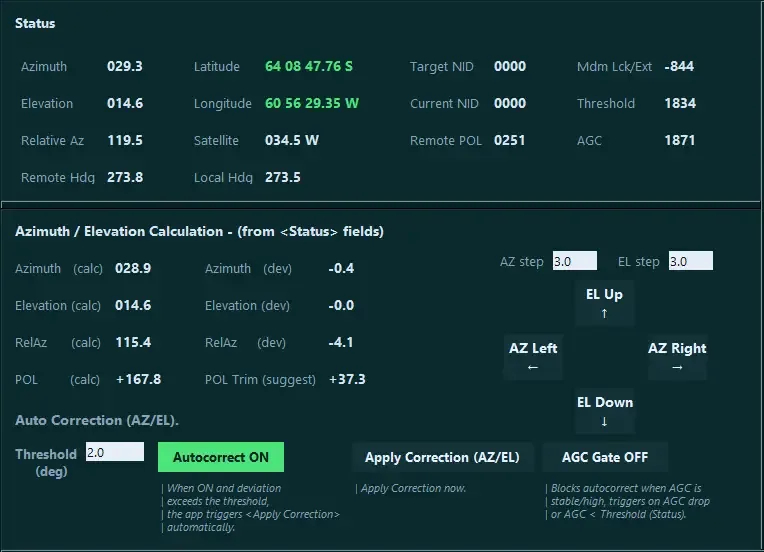Screen dimensions: 764x552
Task: Select the Azimuth status value 029.3
Action: (x=125, y=66)
